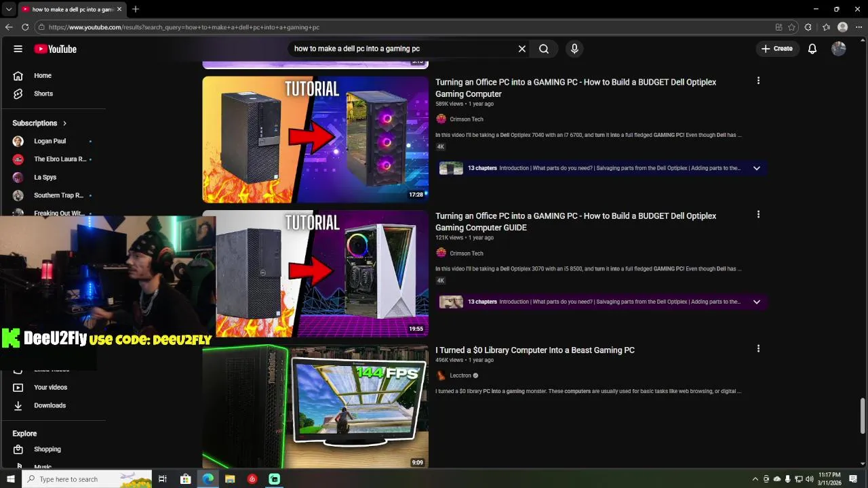Open YouTube account avatar menu
Screen dimensions: 868x488
click(839, 49)
